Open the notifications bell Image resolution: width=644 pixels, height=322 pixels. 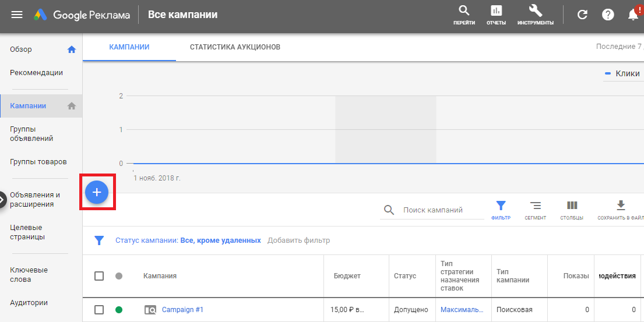pos(634,15)
